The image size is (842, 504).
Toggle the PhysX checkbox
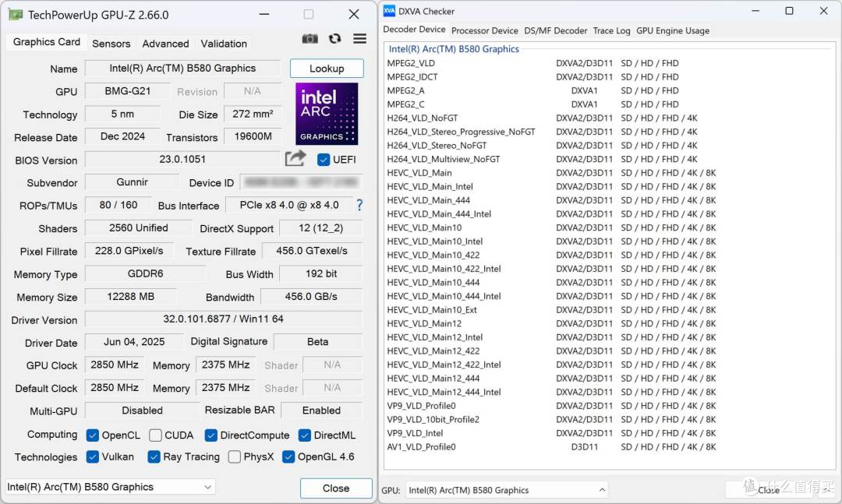pyautogui.click(x=234, y=456)
